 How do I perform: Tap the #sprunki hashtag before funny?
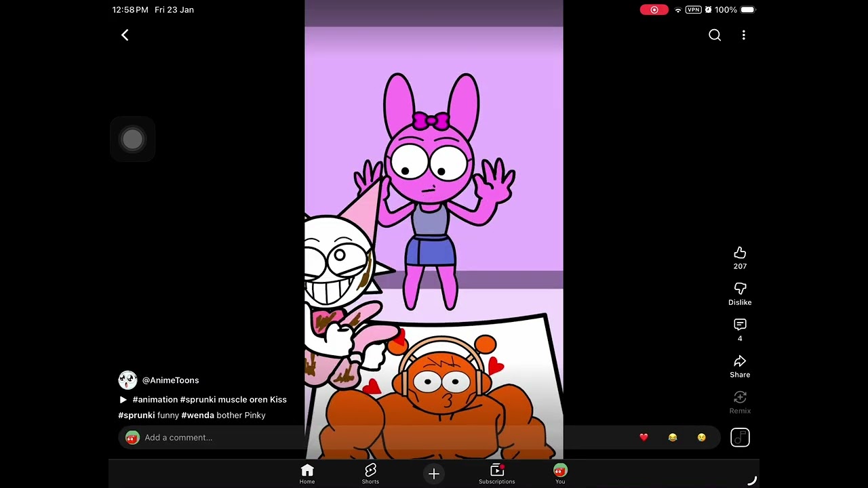(x=136, y=415)
